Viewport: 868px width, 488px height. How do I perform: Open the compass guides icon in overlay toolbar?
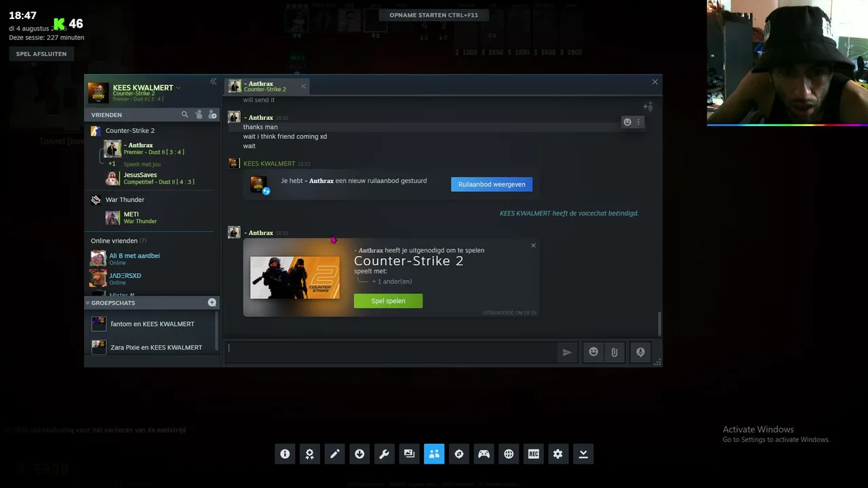pyautogui.click(x=459, y=454)
